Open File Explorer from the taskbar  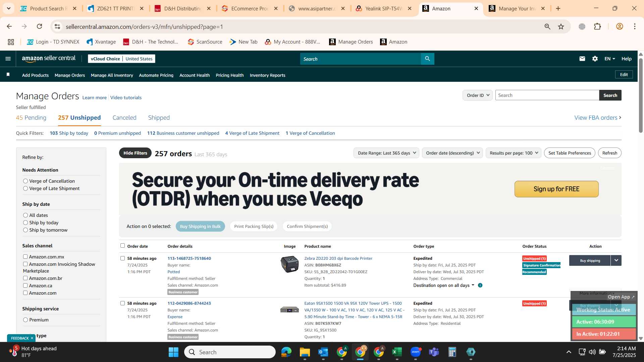[305, 352]
